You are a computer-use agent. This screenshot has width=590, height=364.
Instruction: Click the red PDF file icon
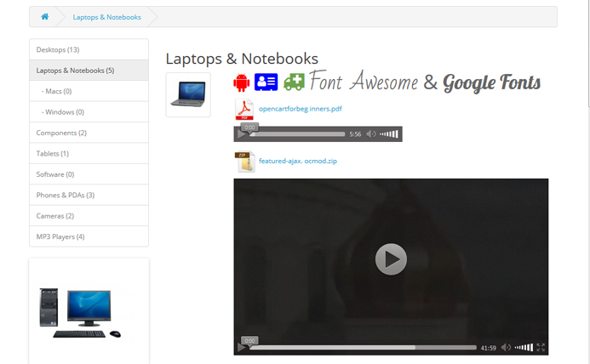[244, 109]
